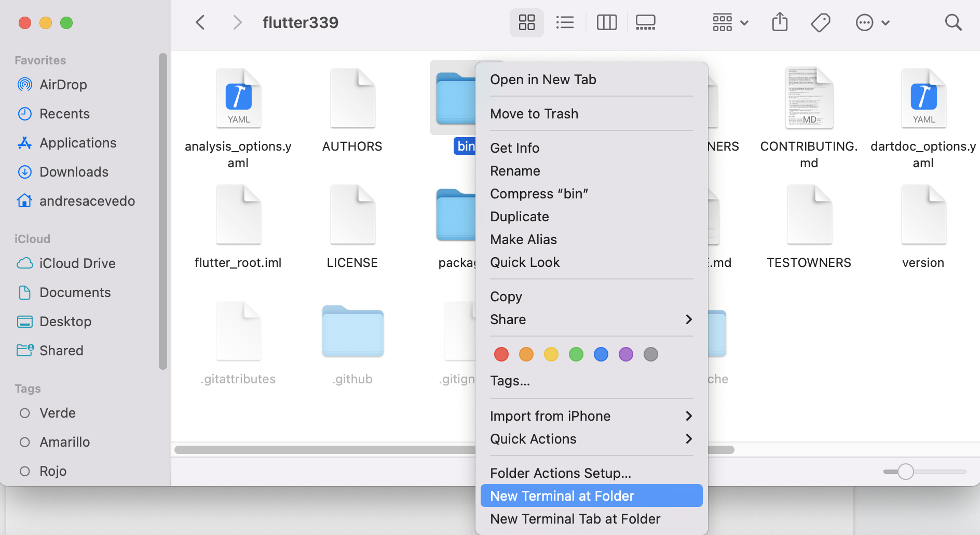Choose Folder Actions Setup...
The image size is (980, 535).
[592, 473]
